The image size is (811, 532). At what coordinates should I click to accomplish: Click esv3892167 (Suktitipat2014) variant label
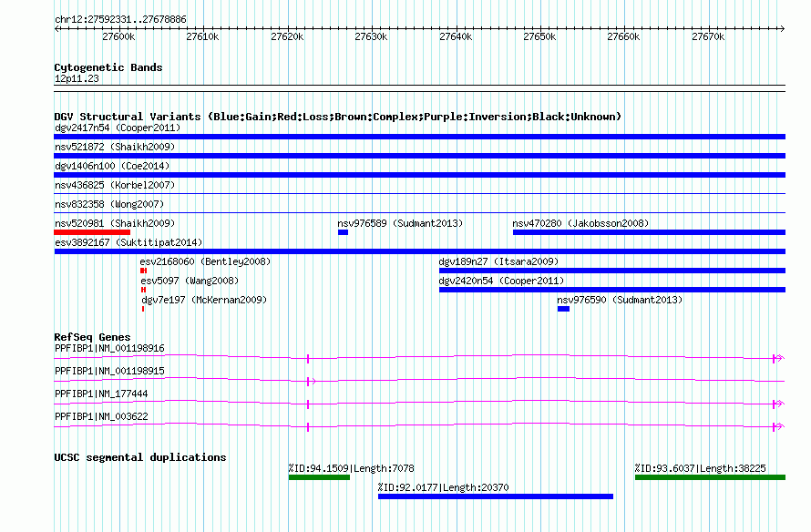coord(128,242)
